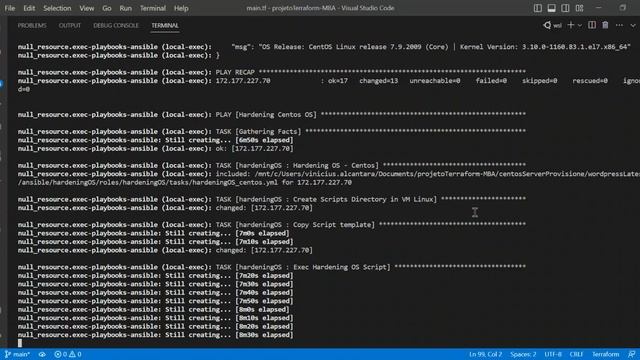This screenshot has height=360, width=640.
Task: Switch to the DEBUG CONSOLE tab
Action: pos(116,25)
